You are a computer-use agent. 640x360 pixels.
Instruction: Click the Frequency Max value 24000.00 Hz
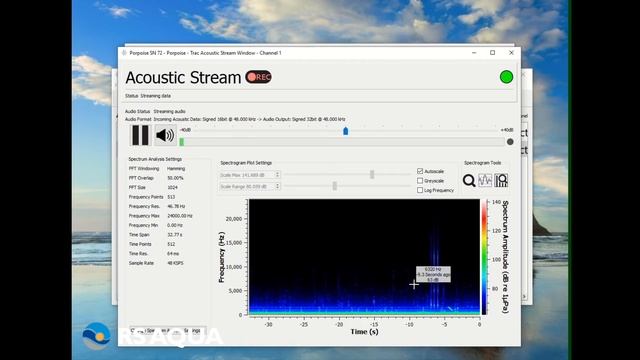pos(180,216)
